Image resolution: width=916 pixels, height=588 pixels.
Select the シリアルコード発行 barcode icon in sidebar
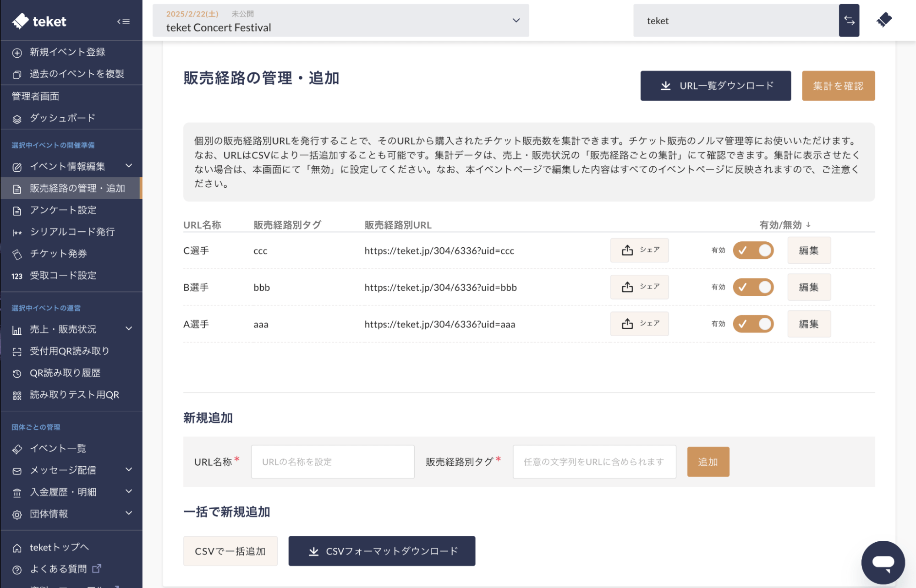coord(17,232)
